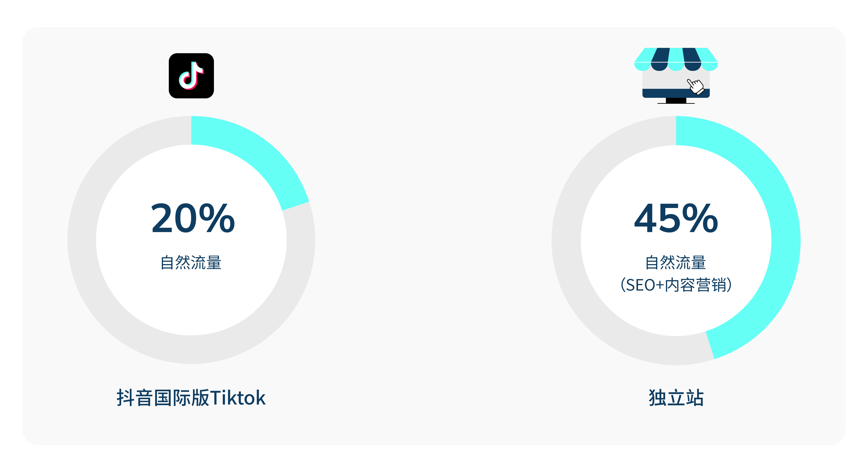Image resolution: width=868 pixels, height=472 pixels.
Task: Click the monitor stand beneath the shop icon
Action: click(676, 101)
